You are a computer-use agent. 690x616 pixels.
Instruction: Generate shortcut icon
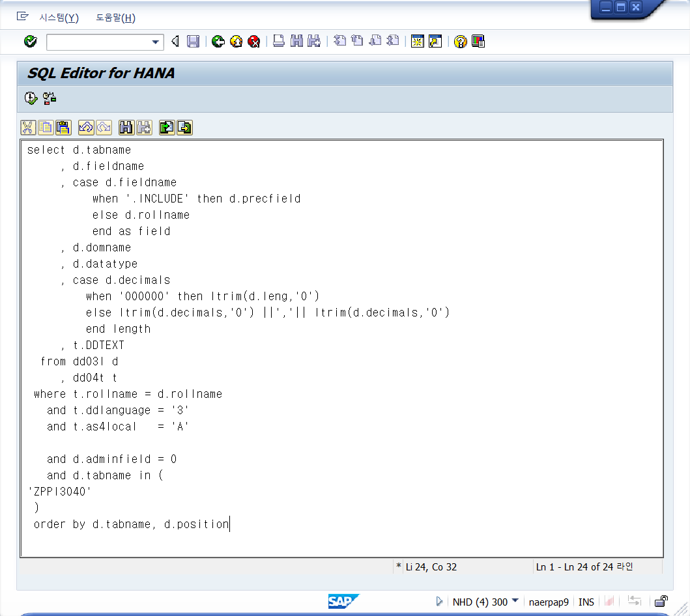click(435, 41)
